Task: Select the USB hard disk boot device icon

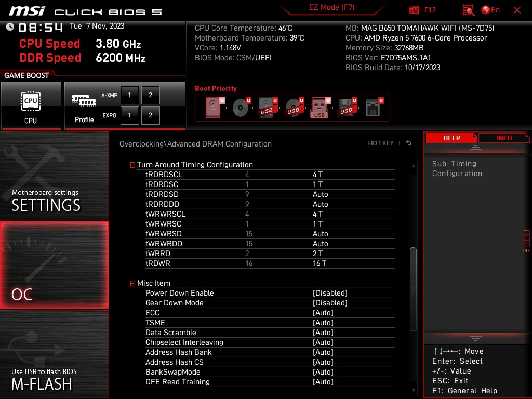Action: click(x=268, y=107)
